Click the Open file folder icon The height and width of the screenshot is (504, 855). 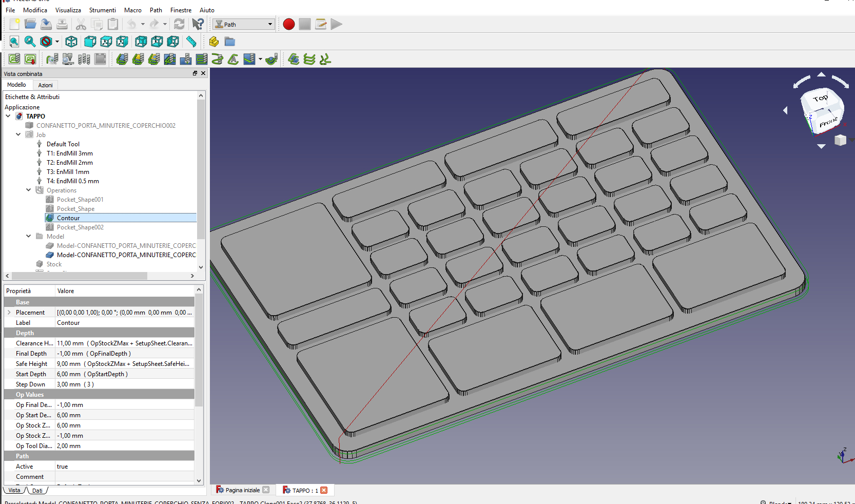(30, 24)
